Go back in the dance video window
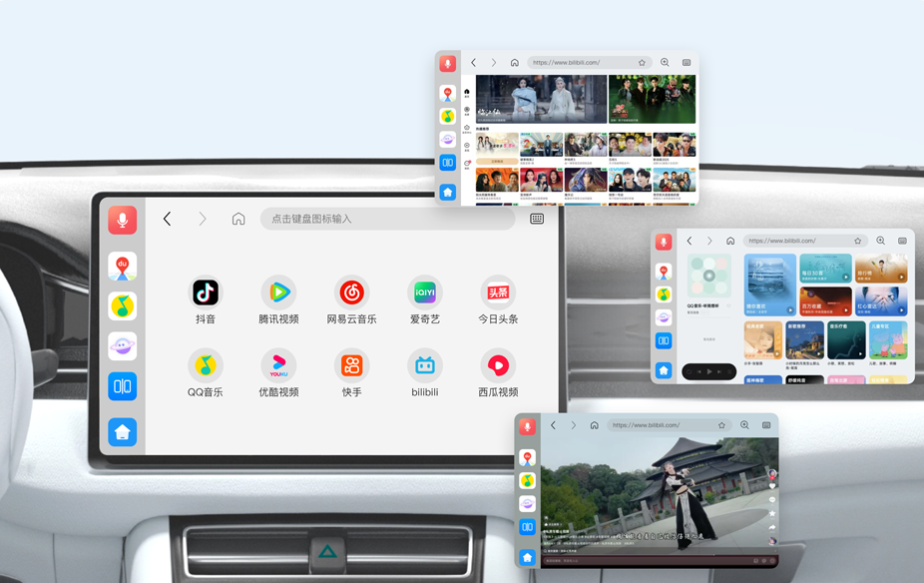 (553, 425)
